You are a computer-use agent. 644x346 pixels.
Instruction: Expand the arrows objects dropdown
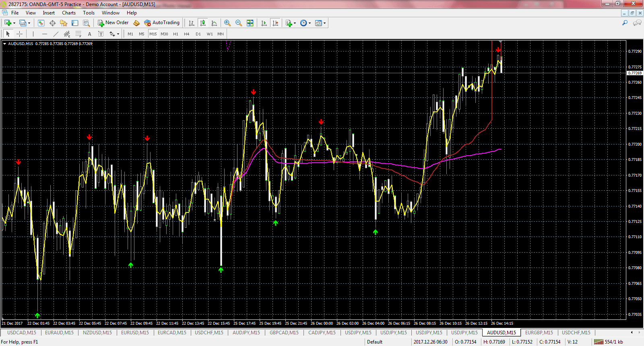(118, 34)
